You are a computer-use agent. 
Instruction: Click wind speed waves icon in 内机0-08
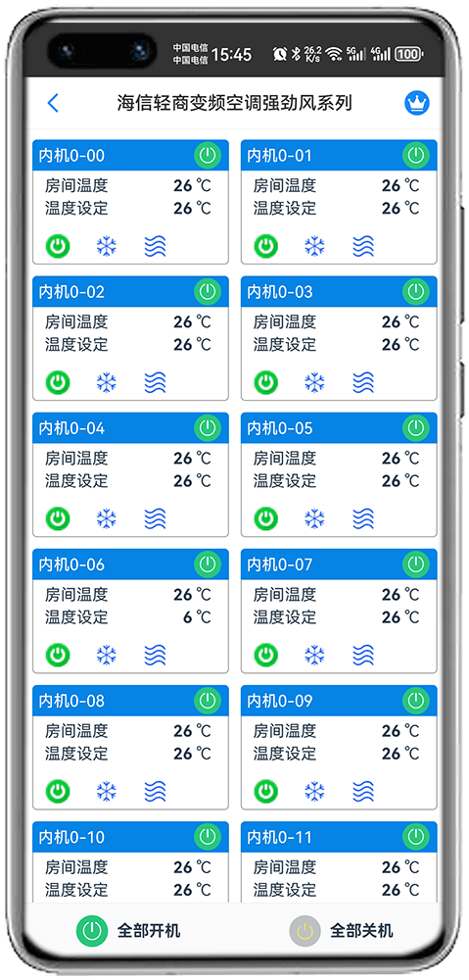click(155, 792)
